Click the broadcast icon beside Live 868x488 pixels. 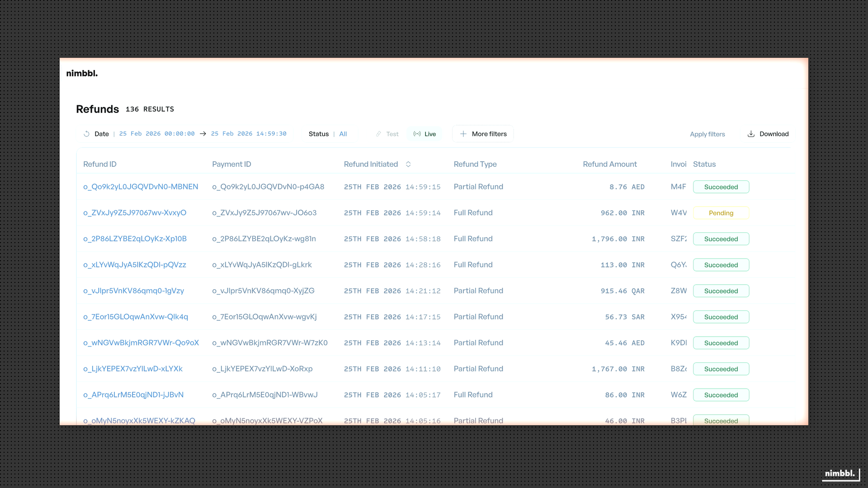417,134
